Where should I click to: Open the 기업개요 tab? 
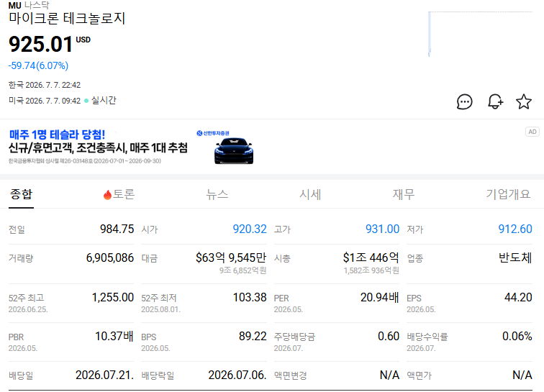click(508, 194)
